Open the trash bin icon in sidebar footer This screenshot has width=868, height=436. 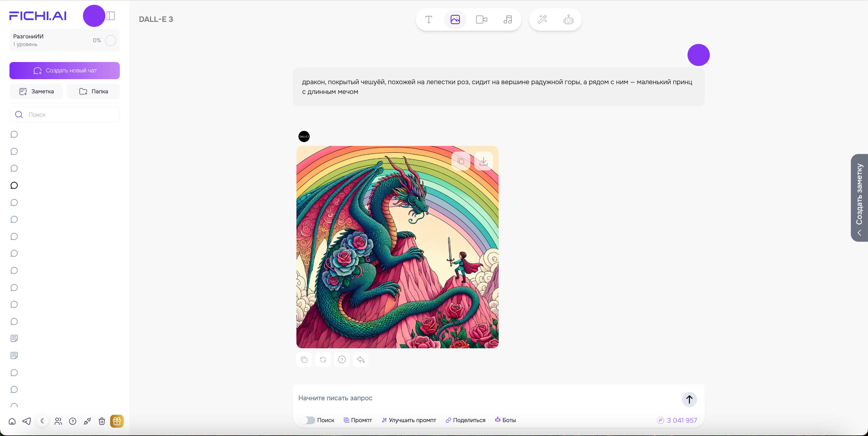pos(102,421)
